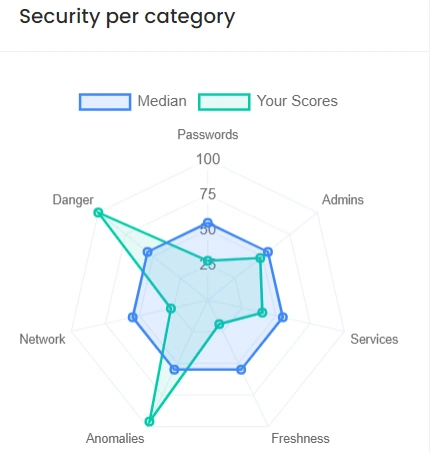Select the blue Danger median point

[x=148, y=252]
